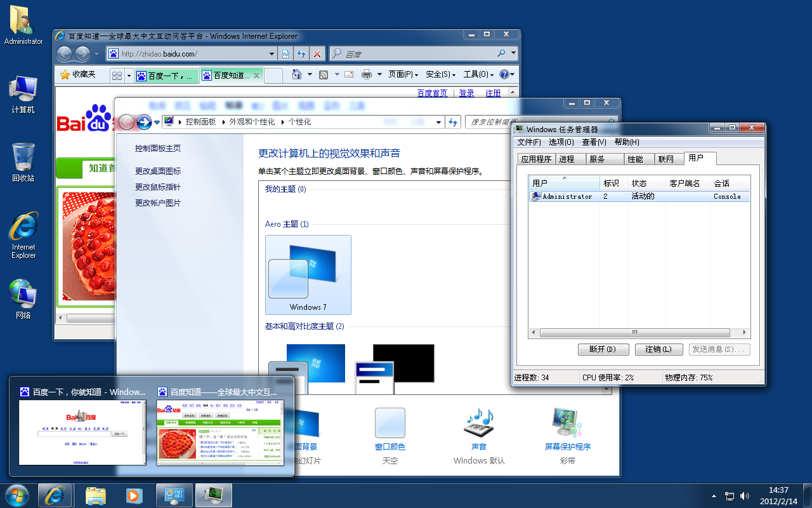This screenshot has width=812, height=508.
Task: Open the IE help question-mark icon
Action: tap(504, 74)
